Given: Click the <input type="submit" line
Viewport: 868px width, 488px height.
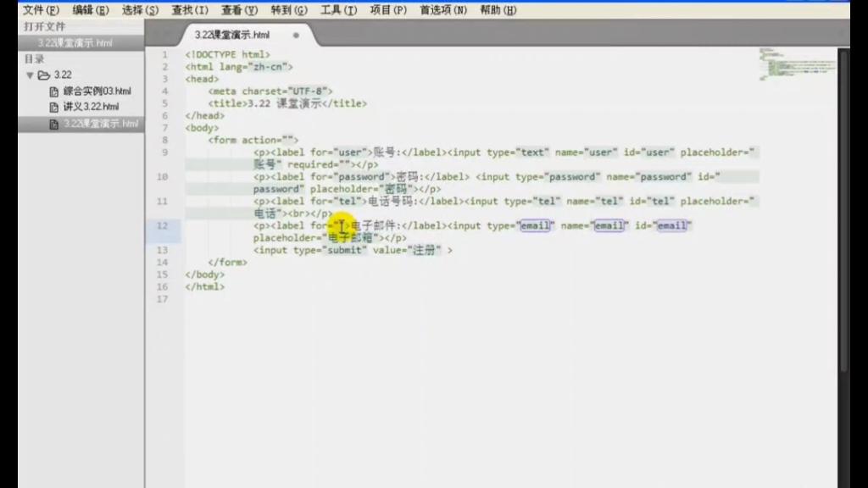Looking at the screenshot, I should tap(353, 250).
